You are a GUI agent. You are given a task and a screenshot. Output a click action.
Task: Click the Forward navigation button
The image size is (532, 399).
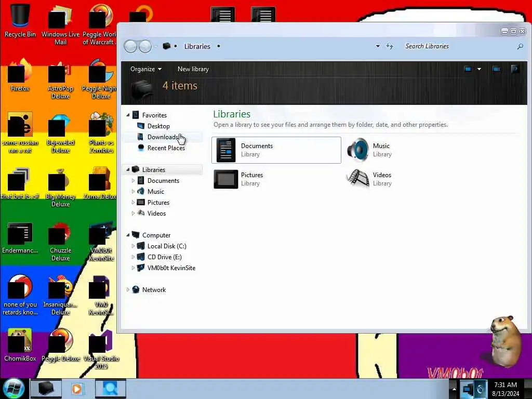(145, 46)
